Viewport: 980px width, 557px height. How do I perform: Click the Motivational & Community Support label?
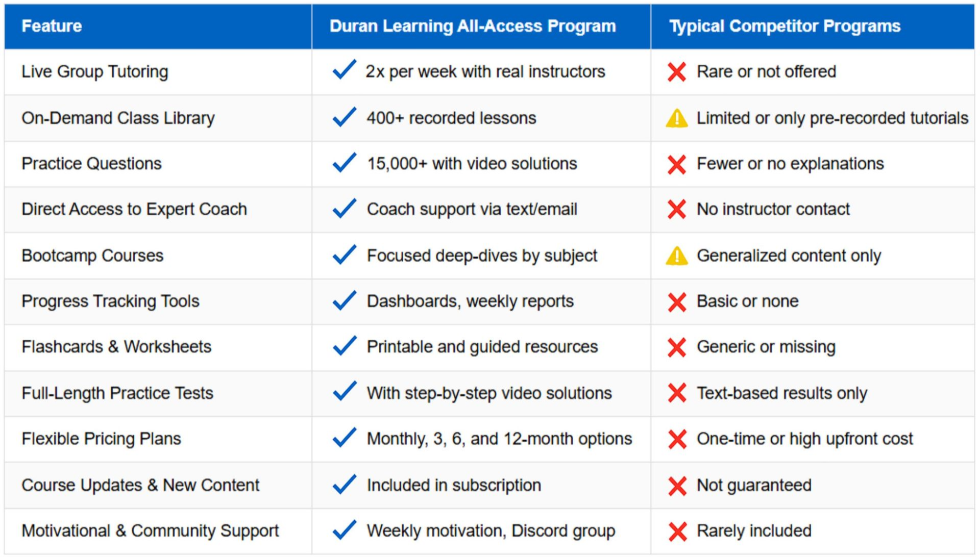pos(150,531)
